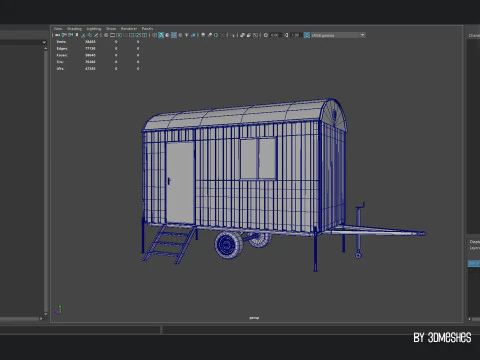
Task: Toggle the Use All Lights icon
Action: click(187, 35)
